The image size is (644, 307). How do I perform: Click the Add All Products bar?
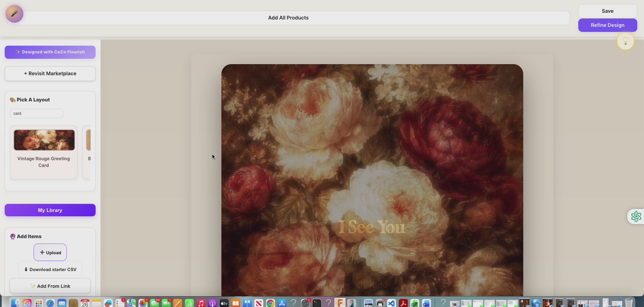(288, 18)
